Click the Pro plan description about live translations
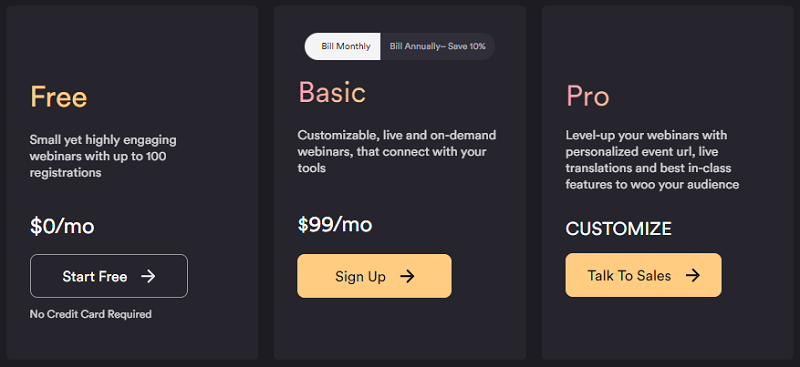This screenshot has width=800, height=367. coord(652,160)
